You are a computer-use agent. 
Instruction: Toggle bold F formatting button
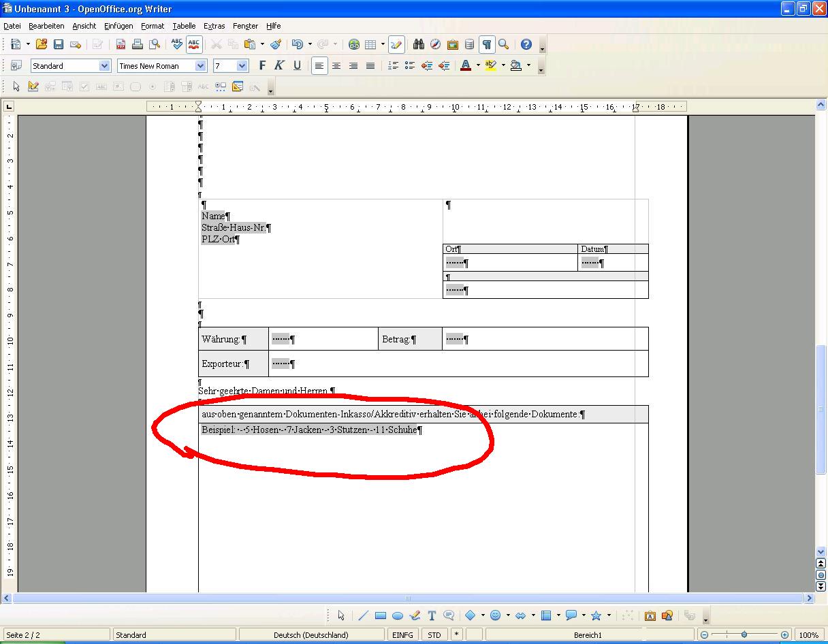(262, 65)
